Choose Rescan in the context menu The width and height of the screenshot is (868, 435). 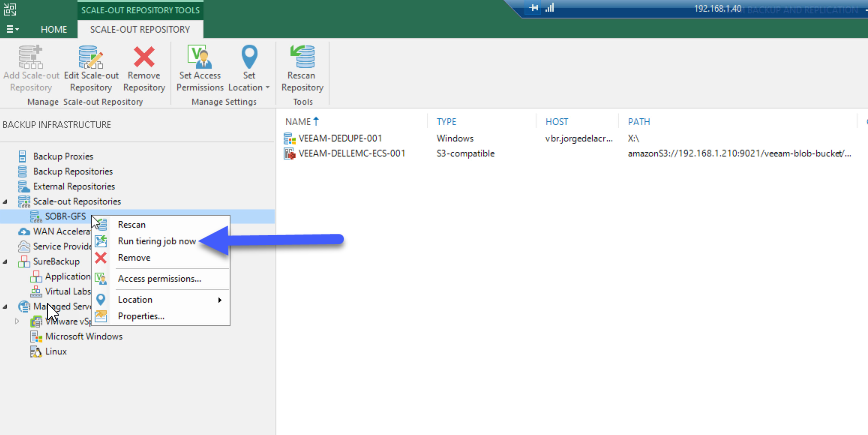(x=132, y=225)
